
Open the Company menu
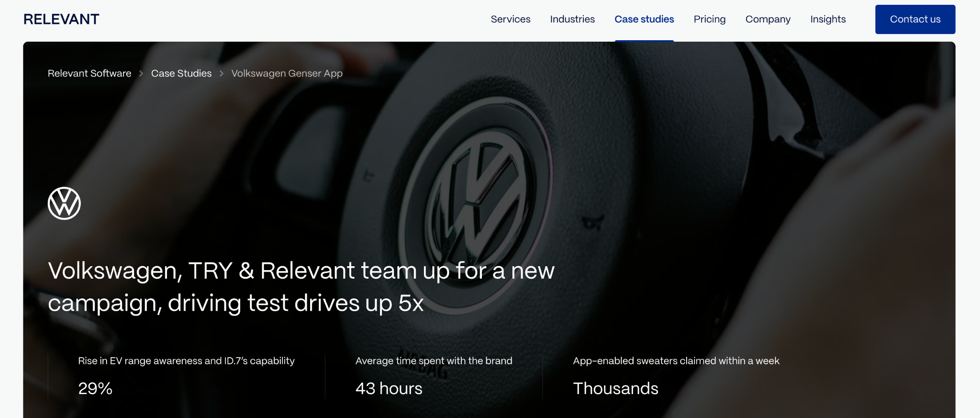[768, 19]
